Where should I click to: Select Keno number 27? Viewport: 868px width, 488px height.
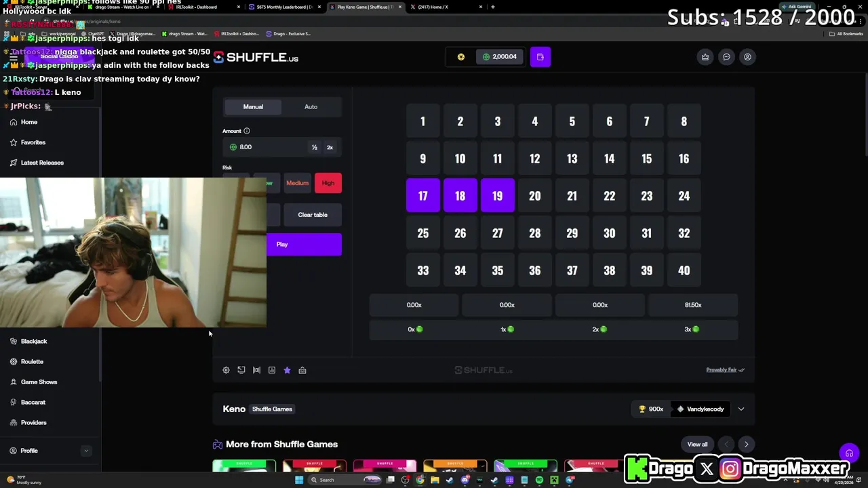[x=498, y=233]
